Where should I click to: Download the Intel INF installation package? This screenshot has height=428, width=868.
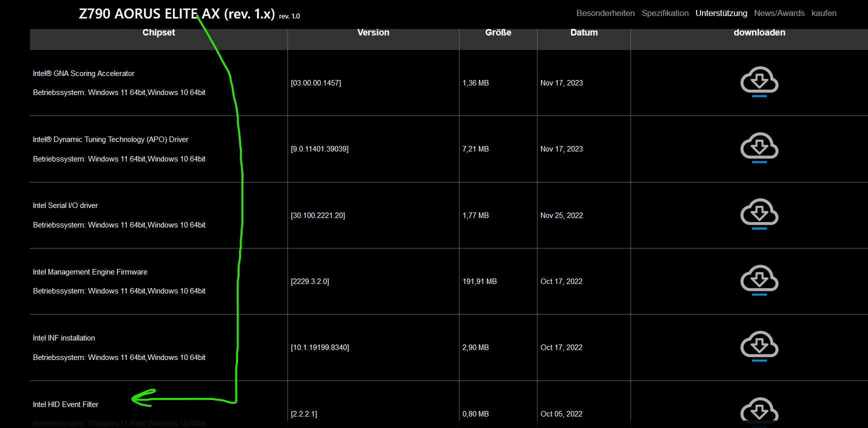pyautogui.click(x=759, y=346)
